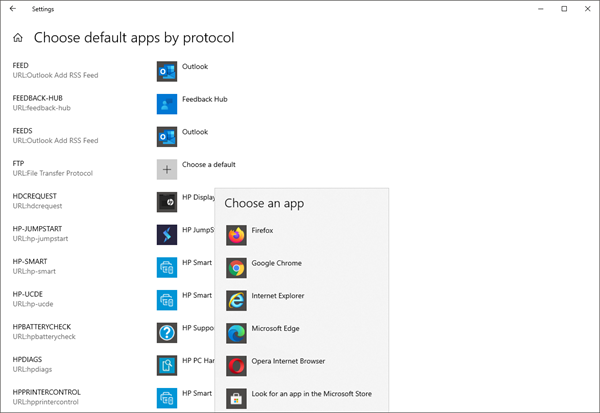Go to Settings home via house icon
Screen dimensions: 600x413
18,38
